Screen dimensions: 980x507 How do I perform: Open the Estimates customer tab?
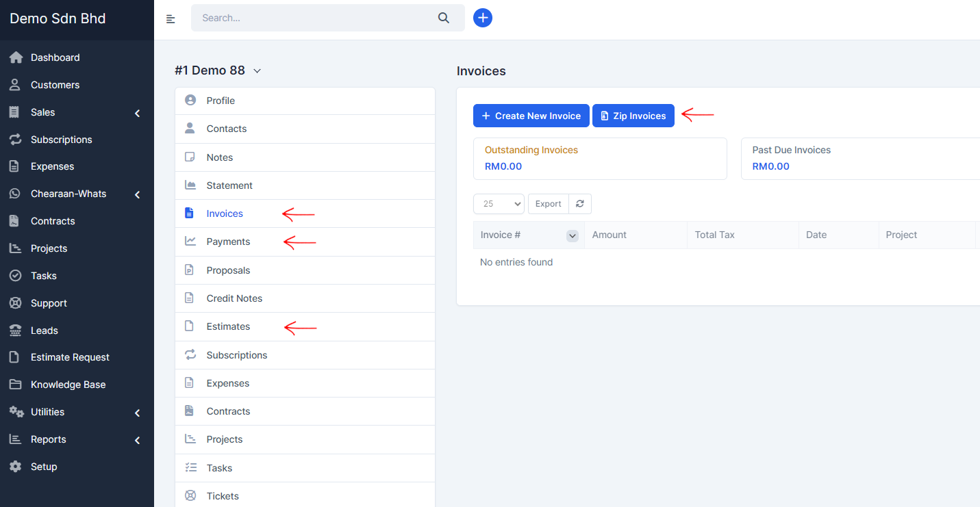pyautogui.click(x=228, y=326)
